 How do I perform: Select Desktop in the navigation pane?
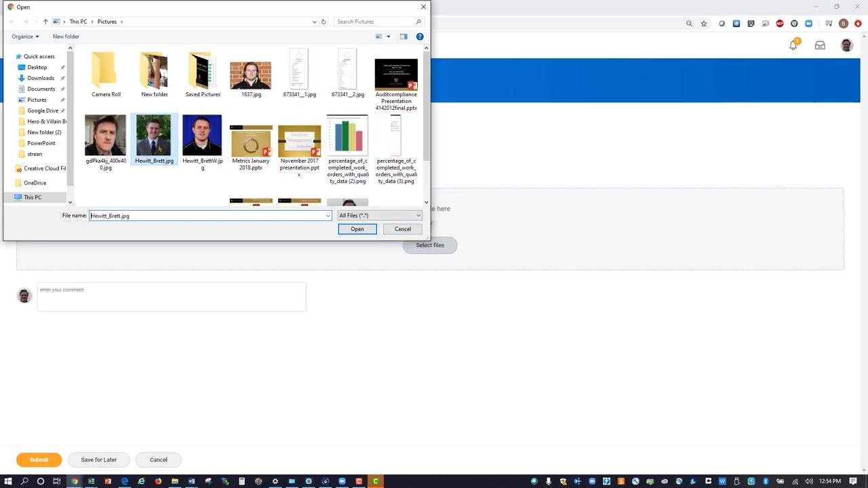(37, 67)
